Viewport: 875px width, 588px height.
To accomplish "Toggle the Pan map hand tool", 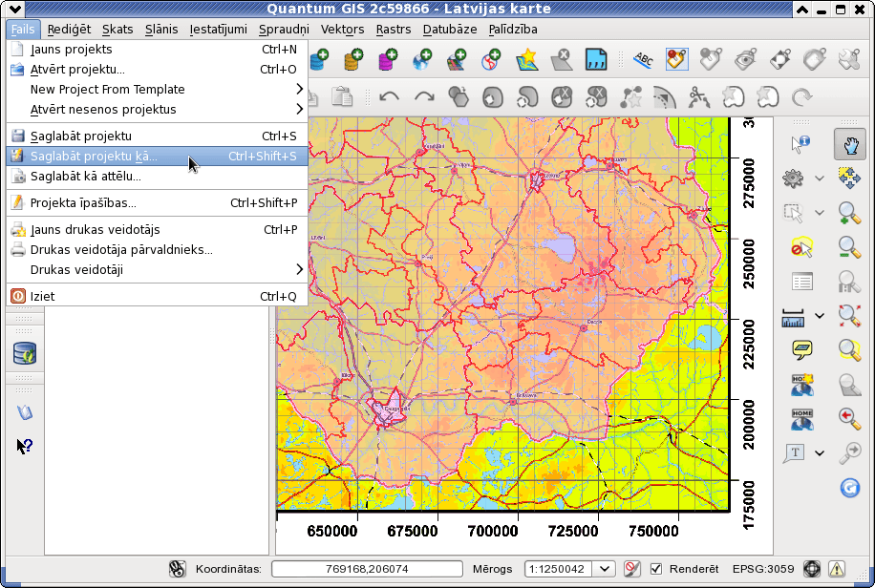I will click(x=849, y=144).
